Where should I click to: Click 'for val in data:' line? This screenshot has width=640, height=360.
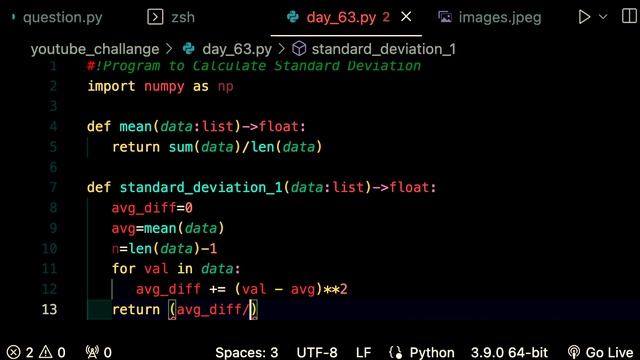(x=176, y=269)
